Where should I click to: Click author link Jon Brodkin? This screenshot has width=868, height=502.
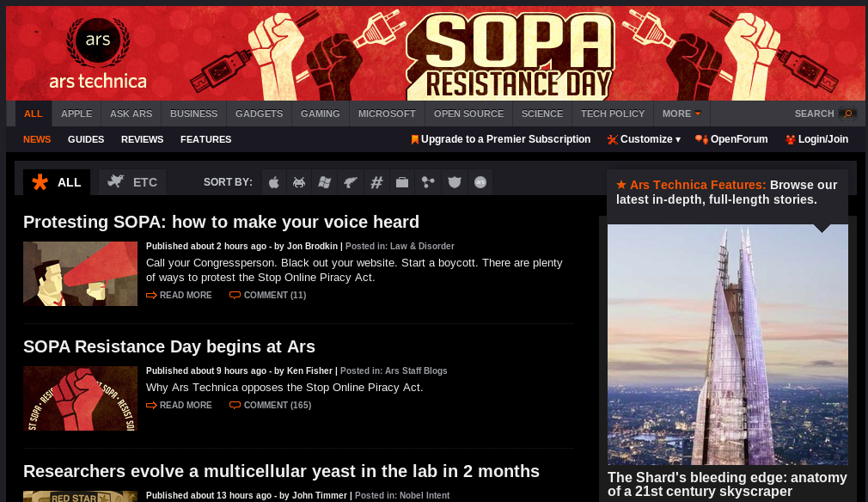(x=312, y=247)
